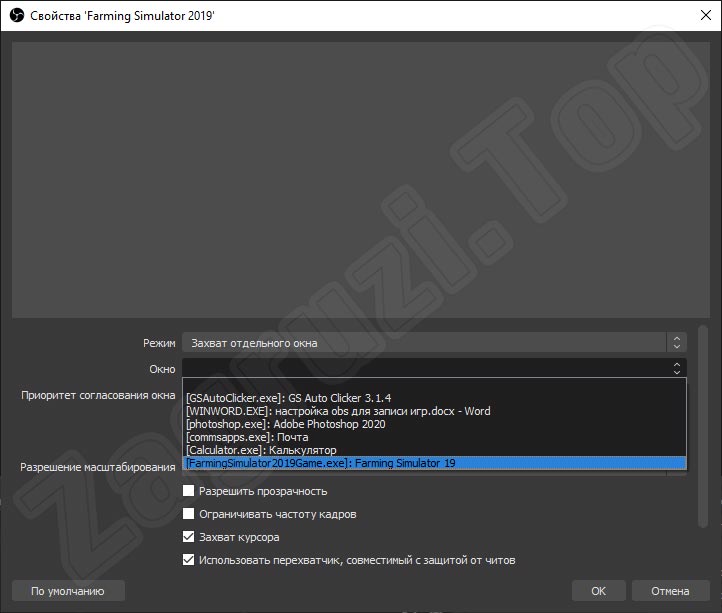Click the Приоритет согласования окна label
The height and width of the screenshot is (613, 722).
tap(98, 395)
